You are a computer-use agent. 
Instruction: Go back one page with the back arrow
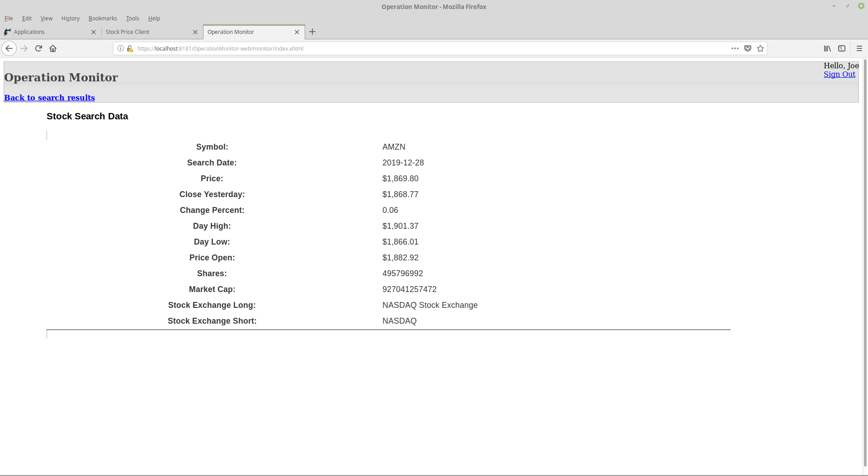(9, 48)
